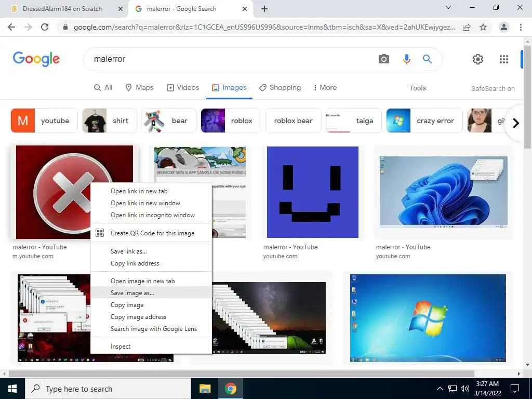
Task: Close the DressedAlarm184 on Scratch tab
Action: coord(121,9)
